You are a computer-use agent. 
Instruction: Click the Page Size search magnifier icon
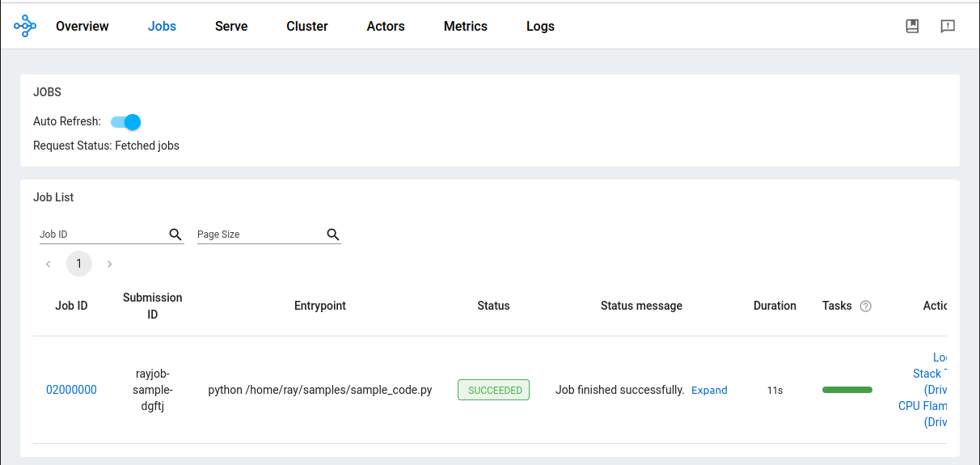pos(332,235)
